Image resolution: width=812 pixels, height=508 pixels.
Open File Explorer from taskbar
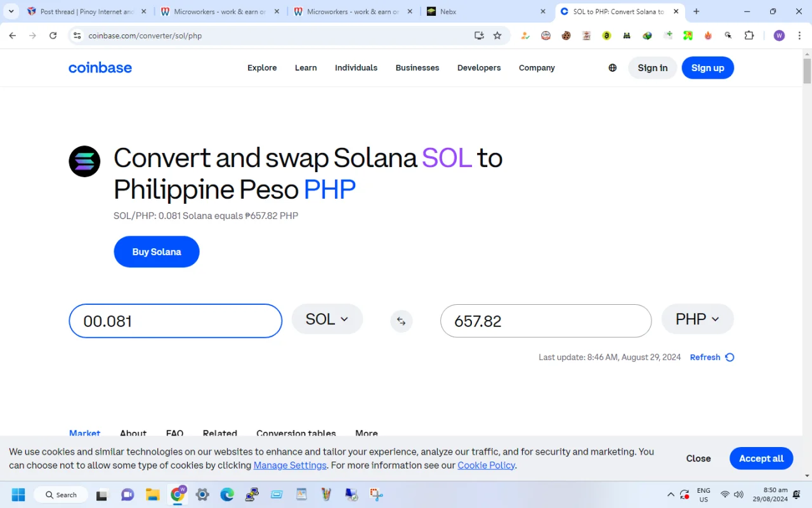click(152, 495)
